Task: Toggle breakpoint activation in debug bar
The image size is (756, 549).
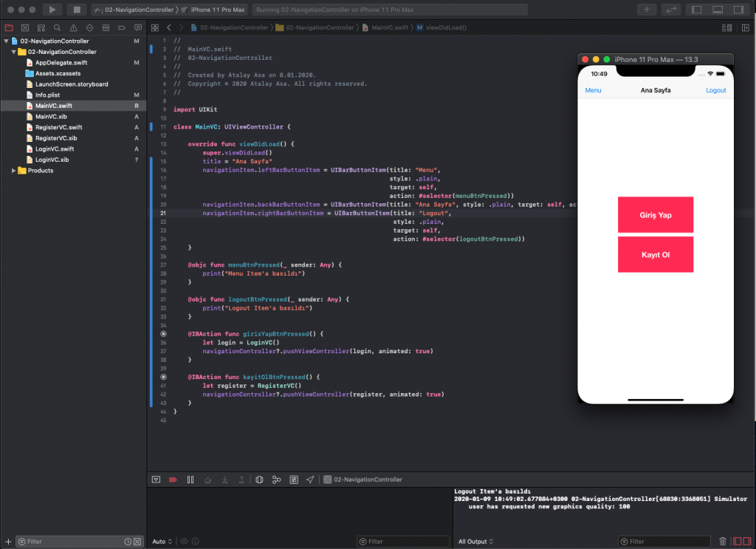Action: (x=173, y=480)
